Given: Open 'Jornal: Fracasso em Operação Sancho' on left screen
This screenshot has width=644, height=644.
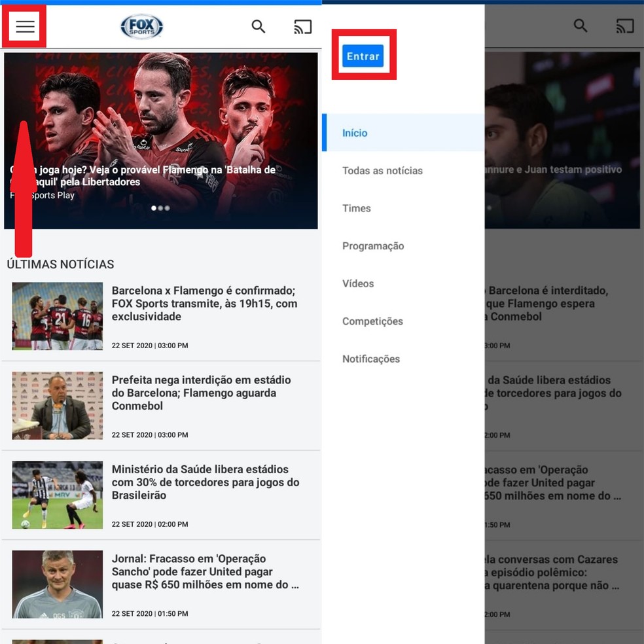Looking at the screenshot, I should [x=206, y=572].
